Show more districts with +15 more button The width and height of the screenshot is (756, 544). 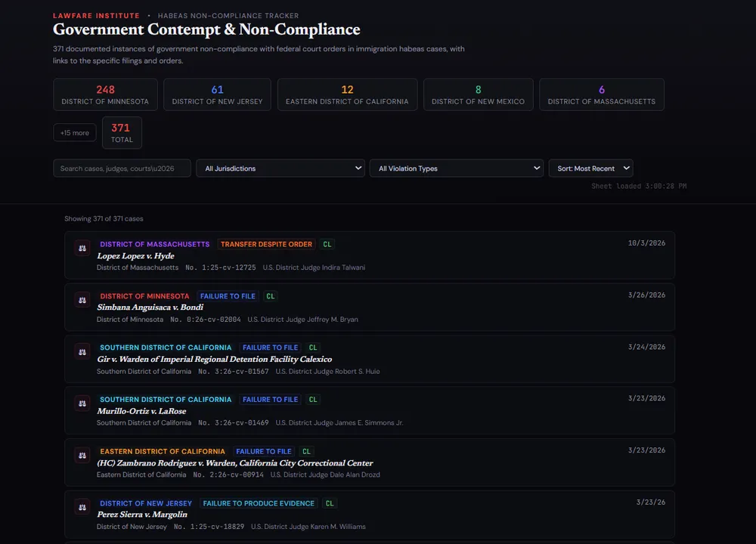[75, 133]
